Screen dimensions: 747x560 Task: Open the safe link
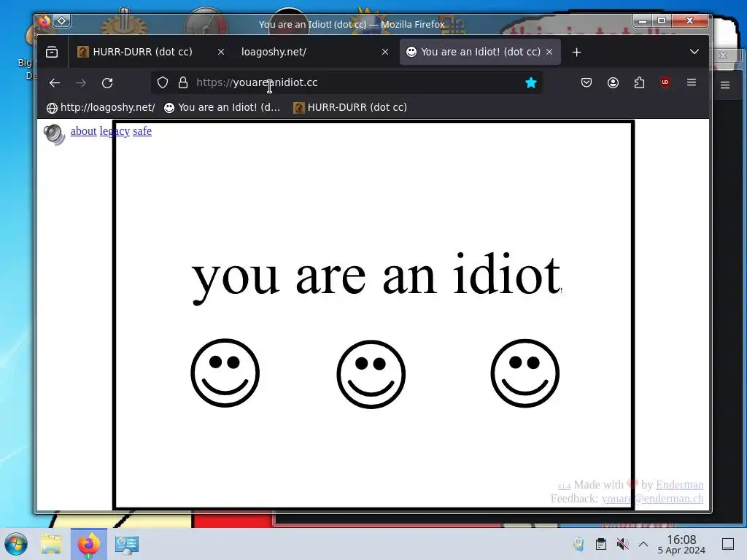click(142, 131)
